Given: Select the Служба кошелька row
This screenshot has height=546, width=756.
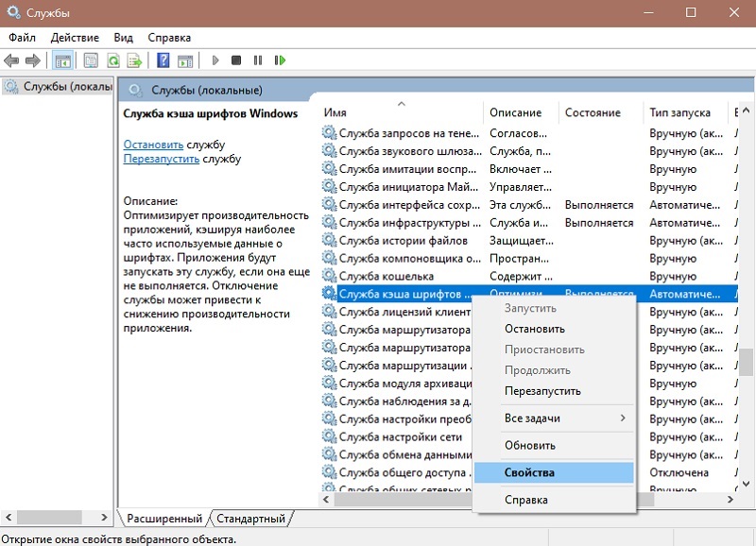Looking at the screenshot, I should tap(529, 276).
